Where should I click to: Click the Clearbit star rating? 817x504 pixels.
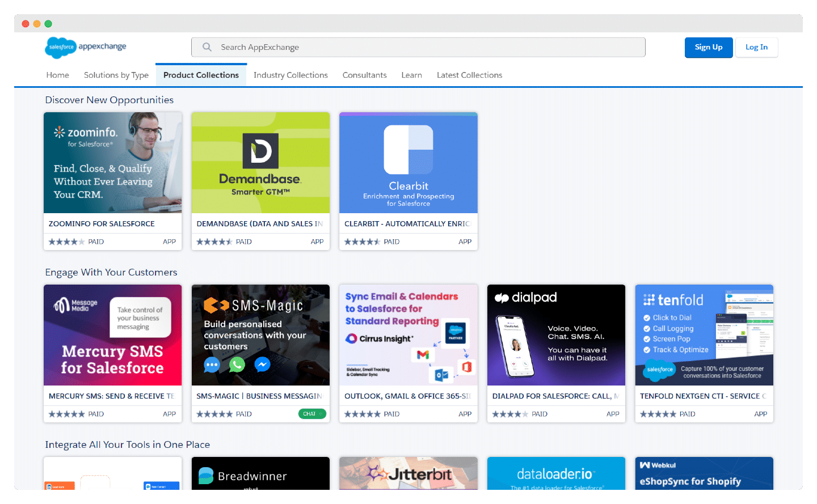362,242
